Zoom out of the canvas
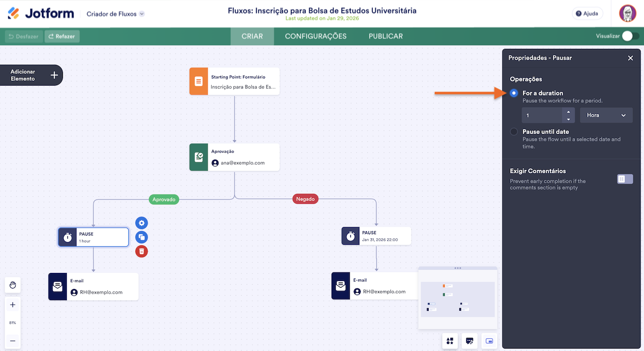The image size is (644, 351). coord(13,341)
